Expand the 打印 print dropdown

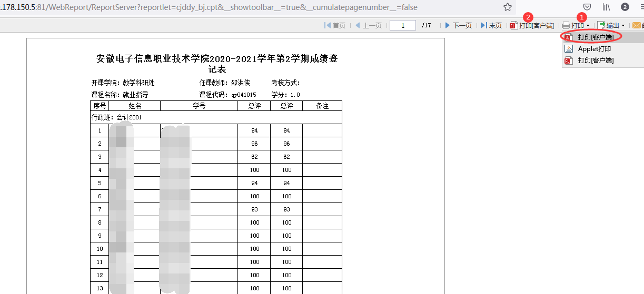point(576,25)
